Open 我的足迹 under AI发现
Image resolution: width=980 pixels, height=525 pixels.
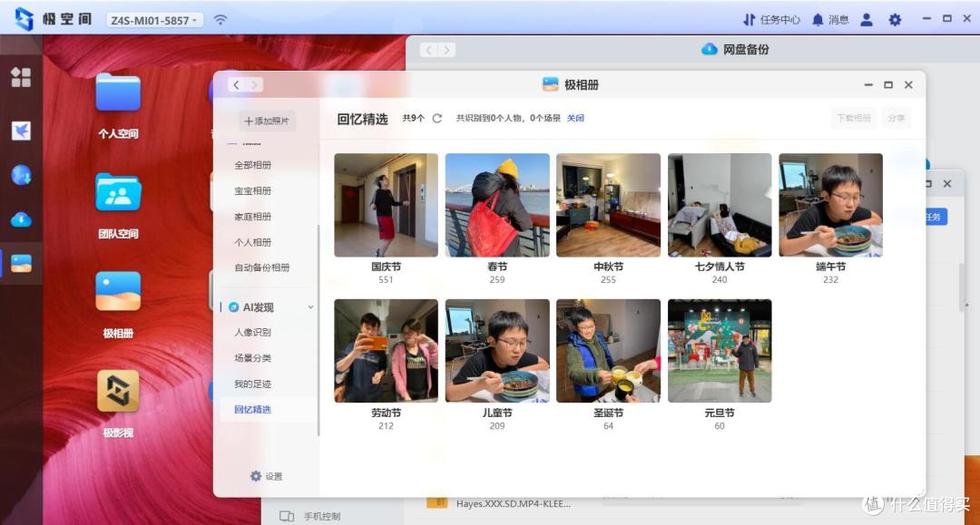[x=252, y=384]
